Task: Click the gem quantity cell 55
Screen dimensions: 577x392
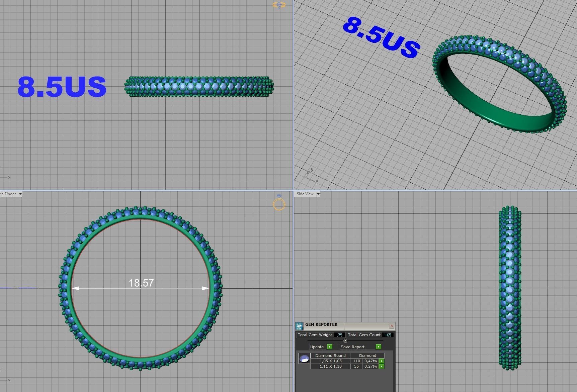Action: click(356, 366)
